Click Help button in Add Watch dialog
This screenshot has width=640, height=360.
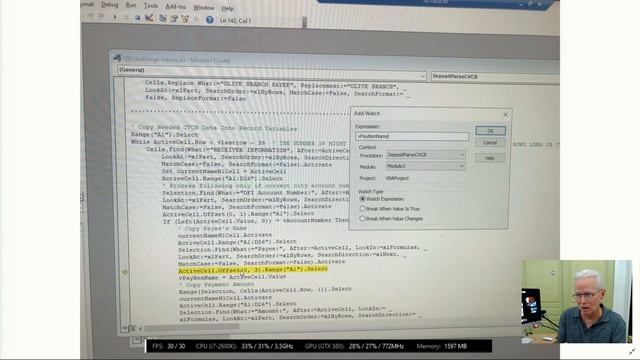coord(489,158)
